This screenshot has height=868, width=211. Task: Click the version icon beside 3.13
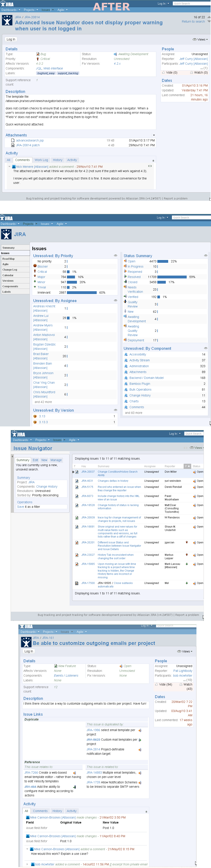(x=35, y=416)
